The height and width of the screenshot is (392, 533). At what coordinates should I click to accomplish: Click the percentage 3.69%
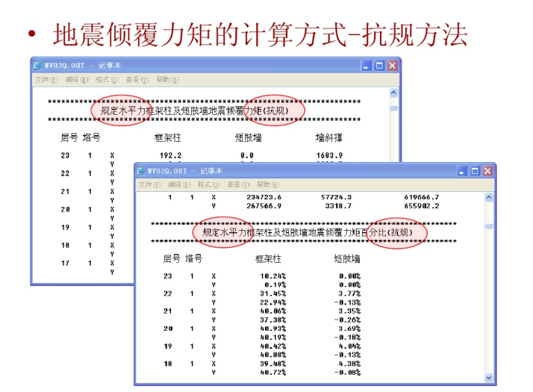(x=349, y=329)
